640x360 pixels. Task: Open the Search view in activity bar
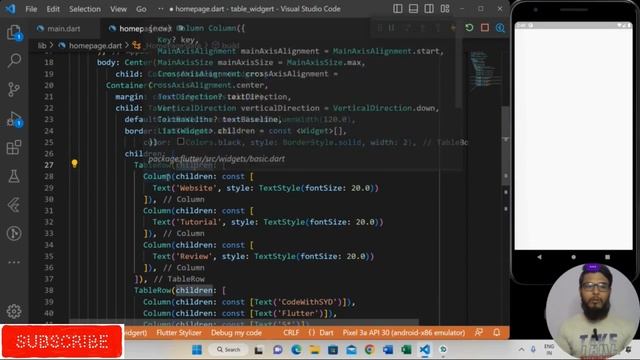pos(14,60)
